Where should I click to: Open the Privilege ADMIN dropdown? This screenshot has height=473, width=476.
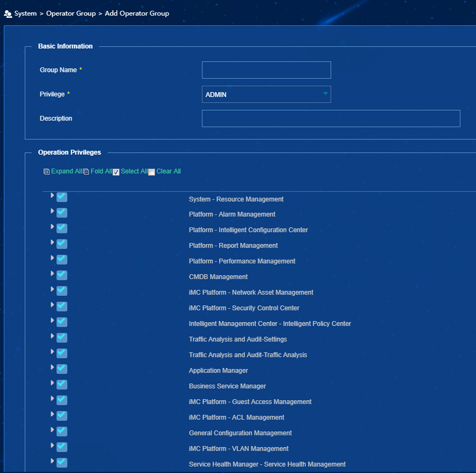[x=266, y=94]
